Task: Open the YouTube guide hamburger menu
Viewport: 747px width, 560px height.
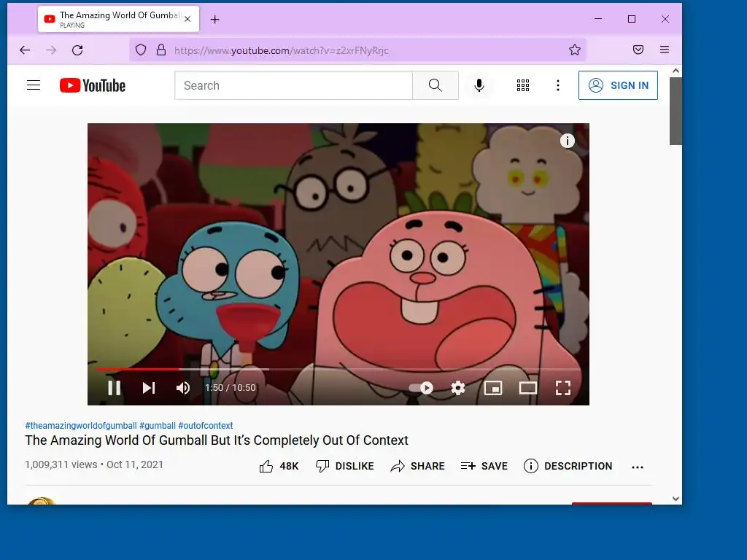Action: coord(34,85)
